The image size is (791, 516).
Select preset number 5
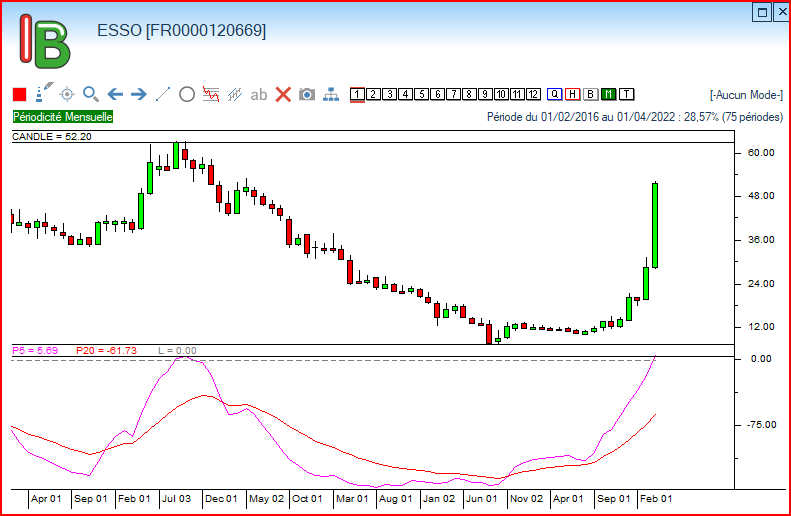click(421, 94)
